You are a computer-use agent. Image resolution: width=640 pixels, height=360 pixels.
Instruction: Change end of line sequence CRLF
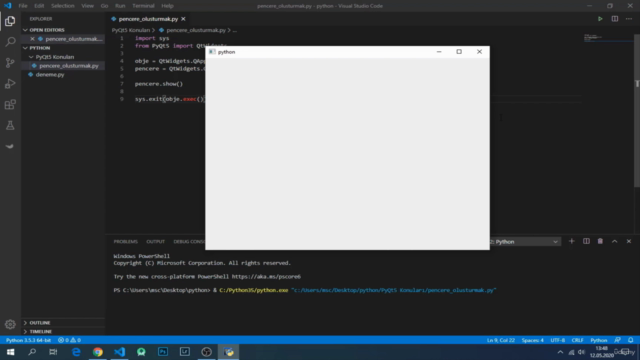(577, 340)
